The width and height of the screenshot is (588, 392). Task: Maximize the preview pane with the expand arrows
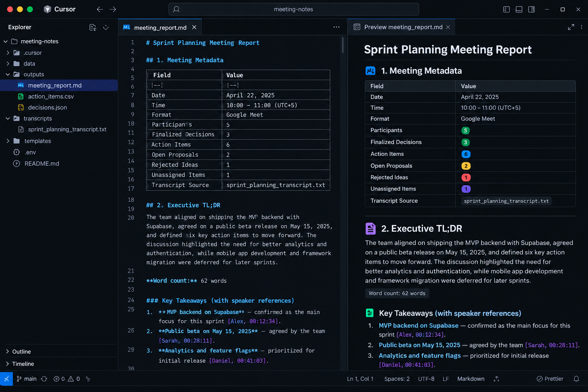[571, 27]
